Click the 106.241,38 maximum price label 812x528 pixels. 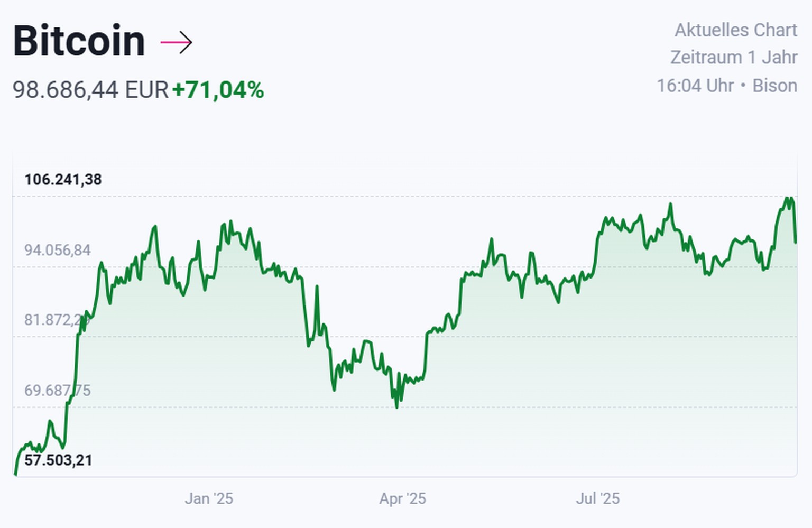pos(63,180)
